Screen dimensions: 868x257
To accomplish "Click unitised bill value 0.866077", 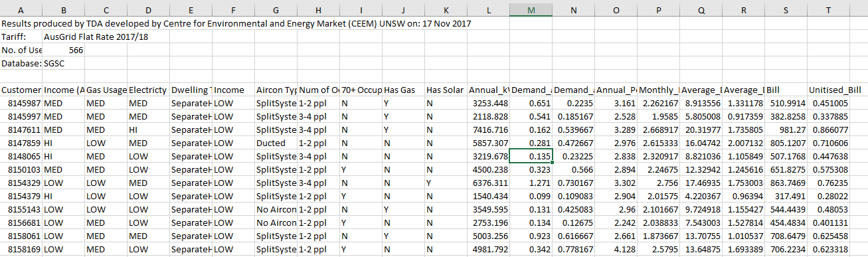I will coord(827,130).
